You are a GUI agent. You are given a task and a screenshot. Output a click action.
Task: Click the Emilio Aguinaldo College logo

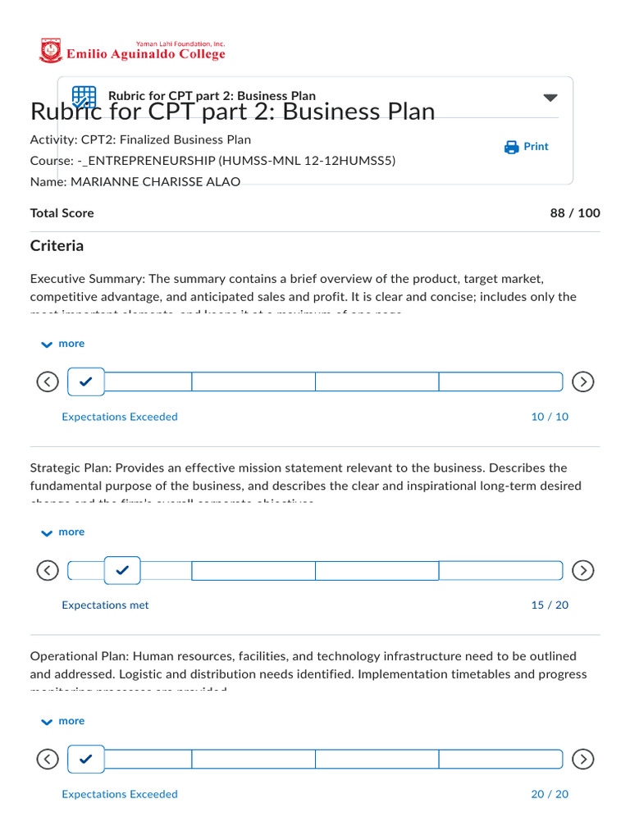[49, 51]
